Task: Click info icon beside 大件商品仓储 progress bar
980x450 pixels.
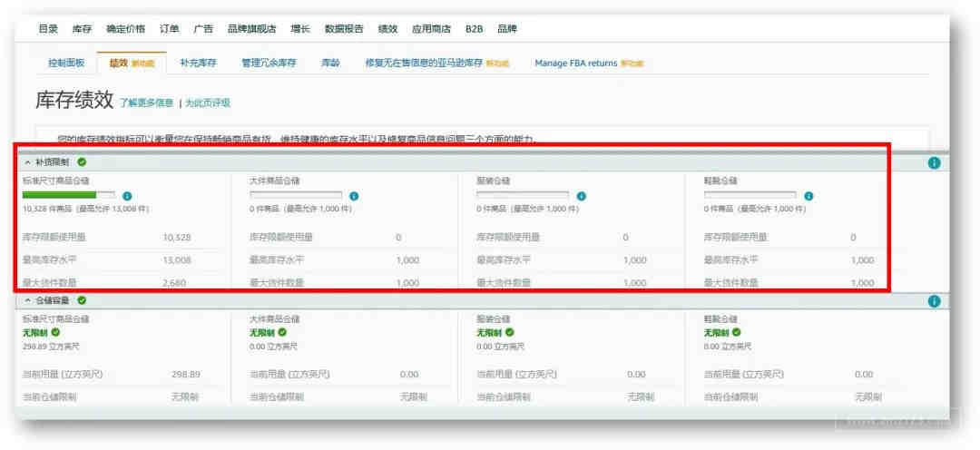Action: [355, 196]
